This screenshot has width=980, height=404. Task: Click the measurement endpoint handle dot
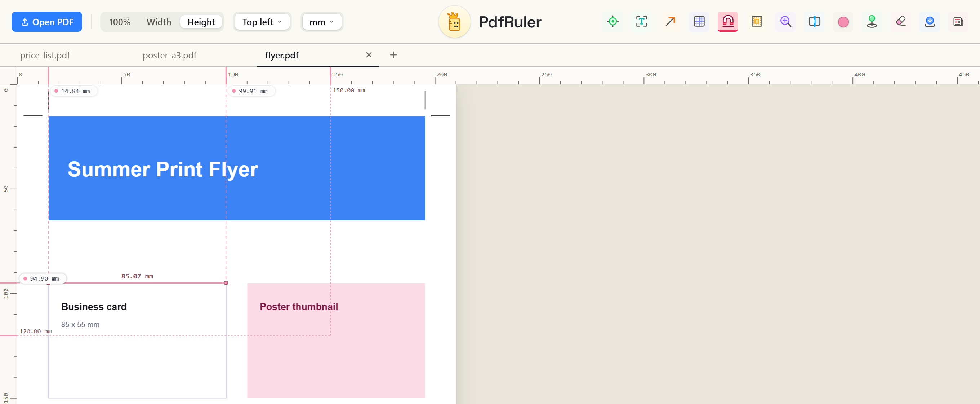click(x=226, y=283)
